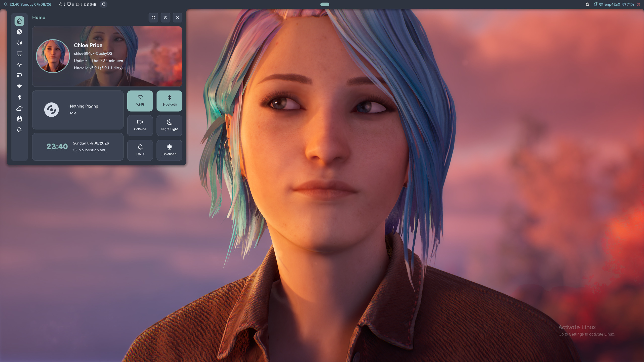Switch the Balanced power profile tile

pyautogui.click(x=169, y=150)
